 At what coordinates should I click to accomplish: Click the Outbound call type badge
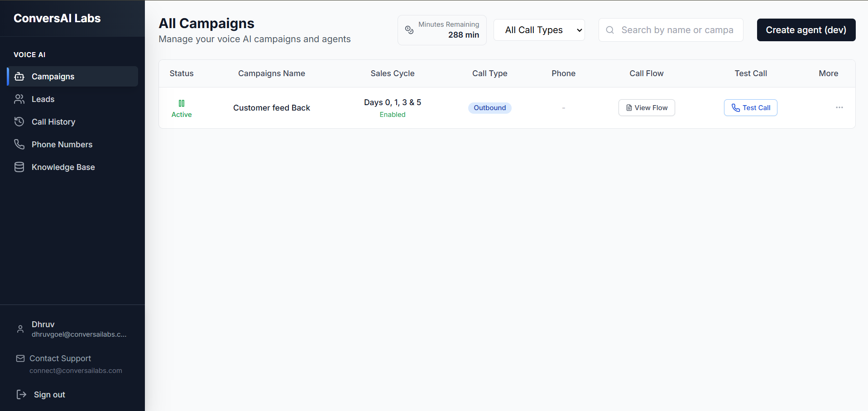coord(489,108)
